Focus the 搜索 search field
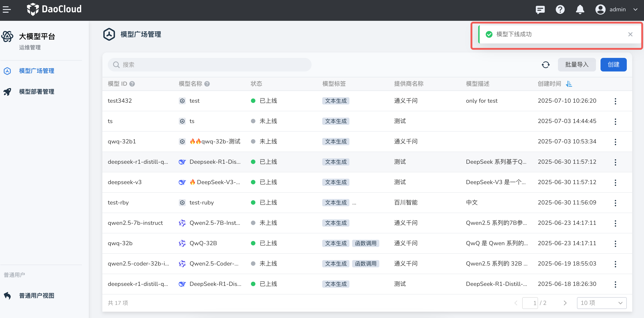The image size is (644, 318). click(x=209, y=65)
